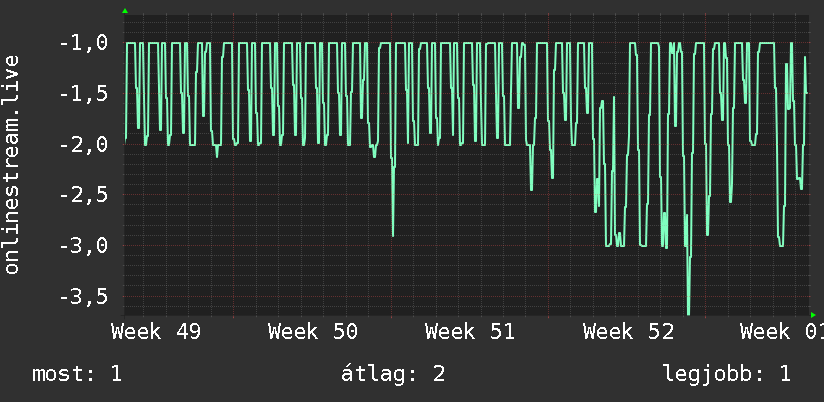Click the Week 49 axis label

coord(156,332)
